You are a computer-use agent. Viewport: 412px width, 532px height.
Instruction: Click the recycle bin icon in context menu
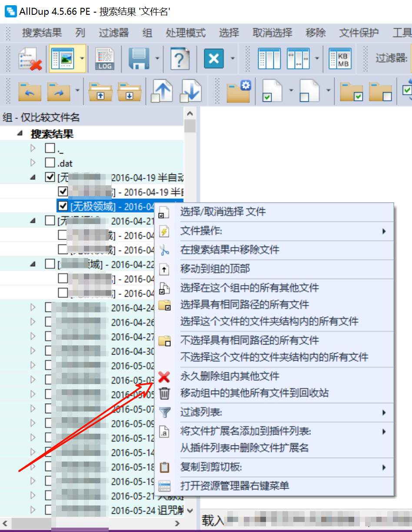[x=164, y=393]
